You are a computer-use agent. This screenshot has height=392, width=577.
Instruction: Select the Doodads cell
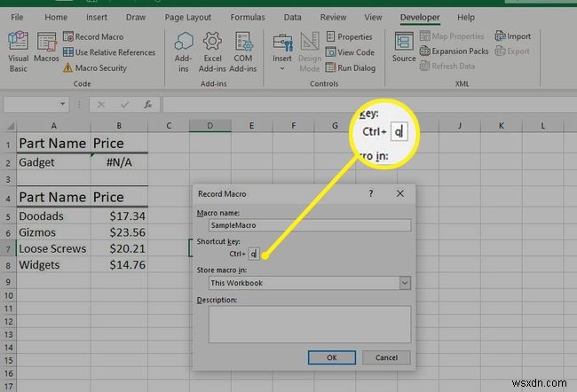[54, 216]
